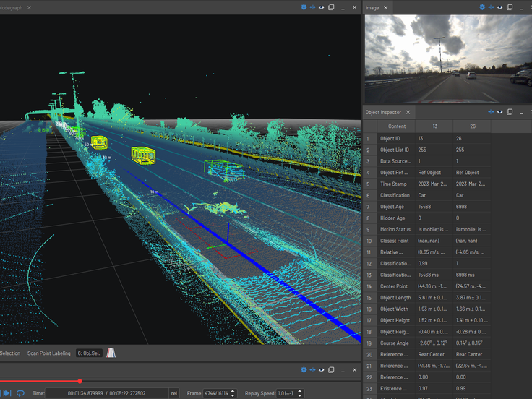Select the 'Motion Status' row label
The image size is (532, 399).
point(395,229)
